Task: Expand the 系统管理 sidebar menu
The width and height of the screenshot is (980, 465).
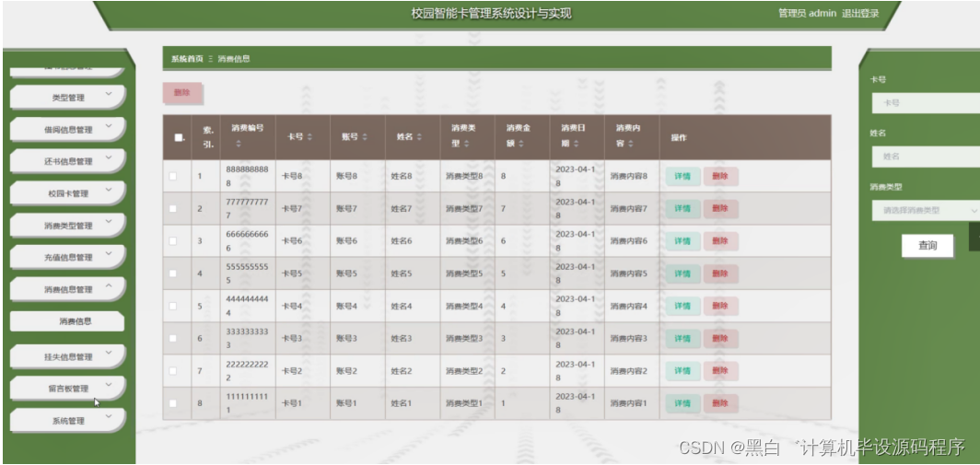Action: click(67, 421)
